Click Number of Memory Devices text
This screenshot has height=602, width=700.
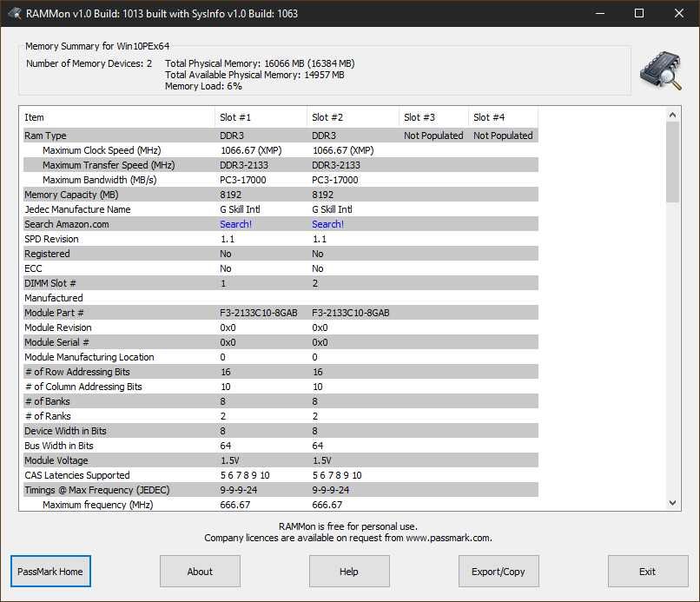89,63
